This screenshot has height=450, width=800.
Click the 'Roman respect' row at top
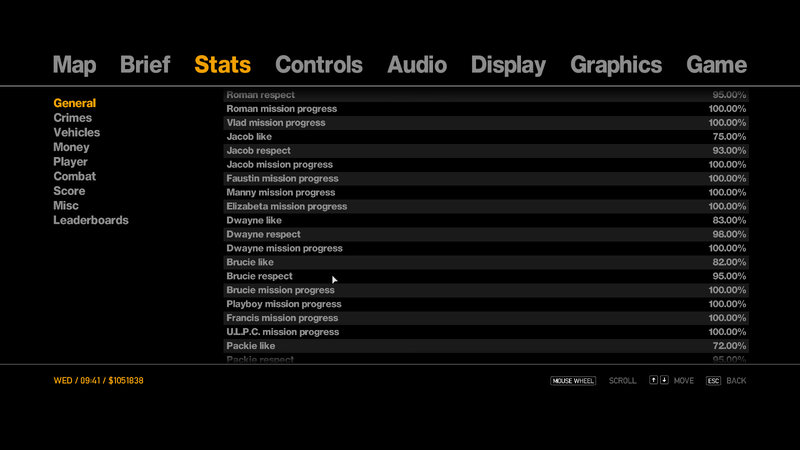tap(486, 95)
